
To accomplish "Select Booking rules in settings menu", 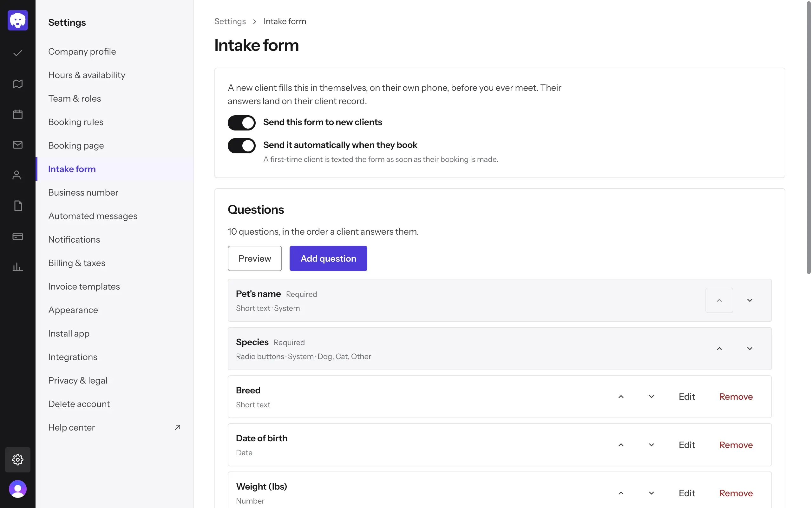I will [x=115, y=122].
